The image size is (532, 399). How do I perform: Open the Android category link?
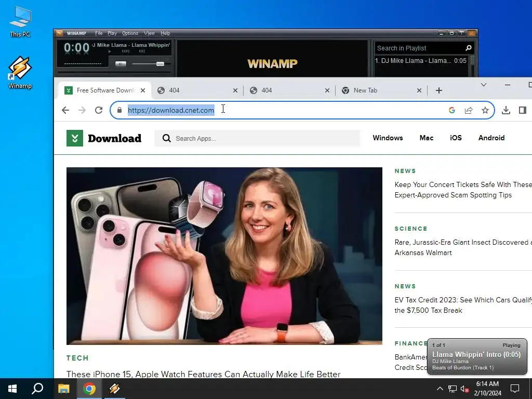(491, 138)
